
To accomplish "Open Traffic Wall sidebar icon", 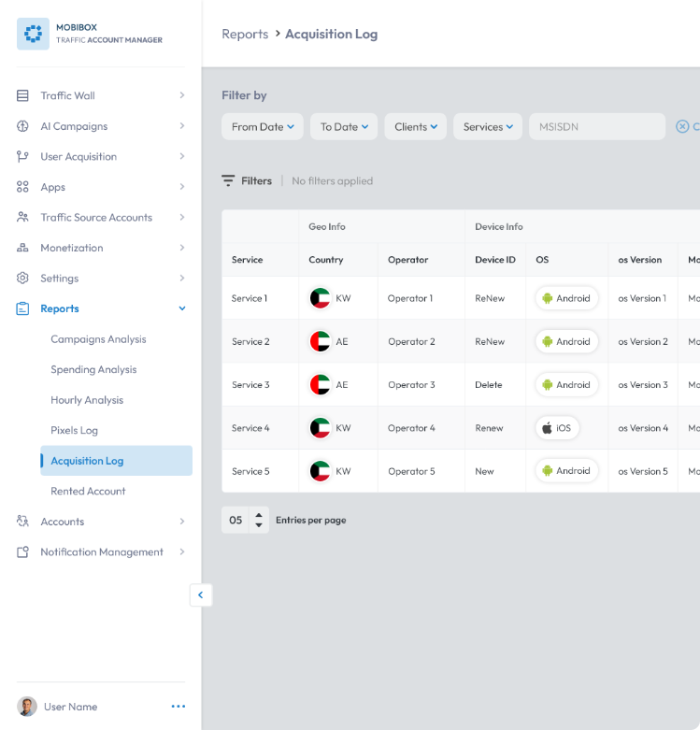I will pos(22,95).
